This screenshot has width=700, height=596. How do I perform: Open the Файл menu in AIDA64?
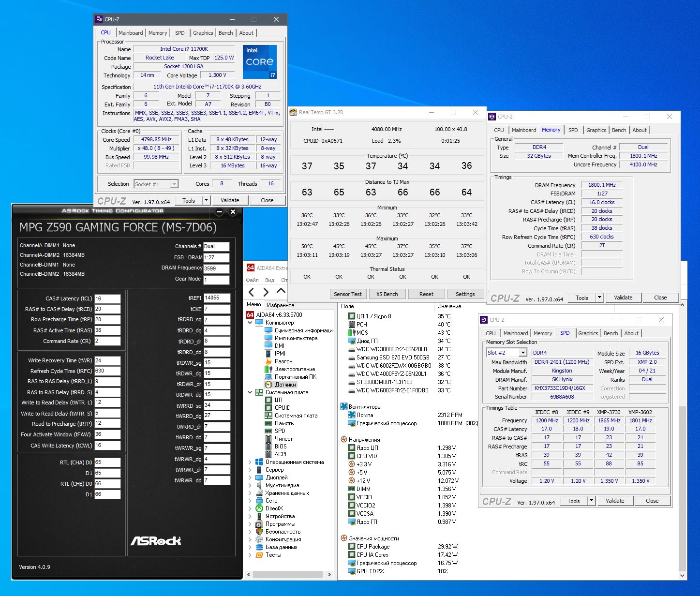(x=252, y=280)
